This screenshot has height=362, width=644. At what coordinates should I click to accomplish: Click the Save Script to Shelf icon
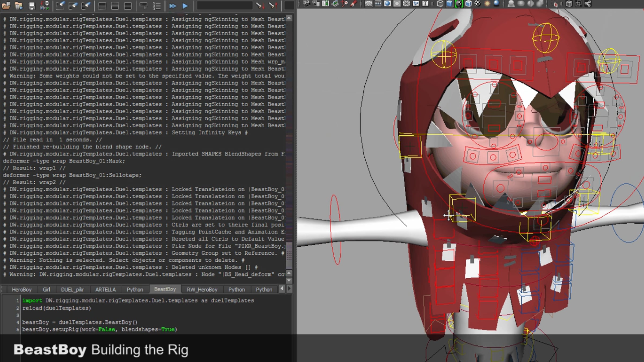coord(45,5)
